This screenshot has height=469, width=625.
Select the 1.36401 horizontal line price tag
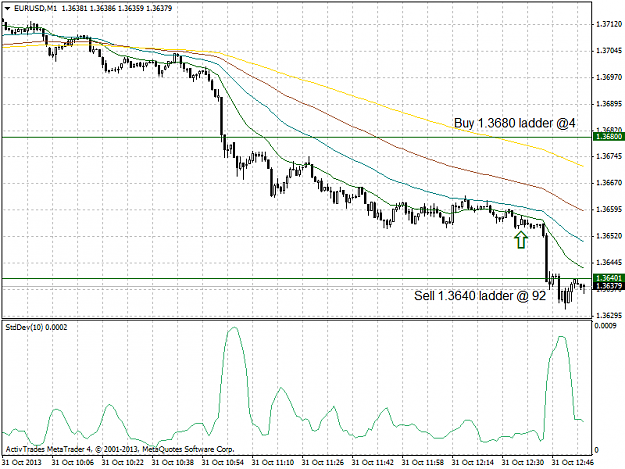tap(609, 278)
